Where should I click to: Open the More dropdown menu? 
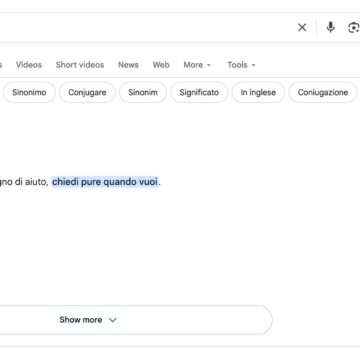click(197, 65)
